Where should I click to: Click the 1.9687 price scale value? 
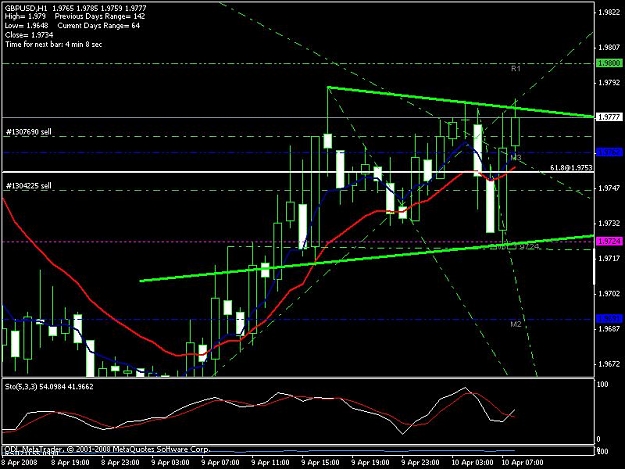pos(609,329)
